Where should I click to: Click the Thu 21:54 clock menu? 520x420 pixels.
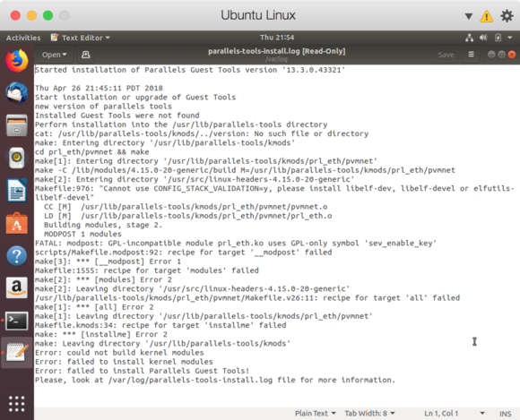point(277,38)
